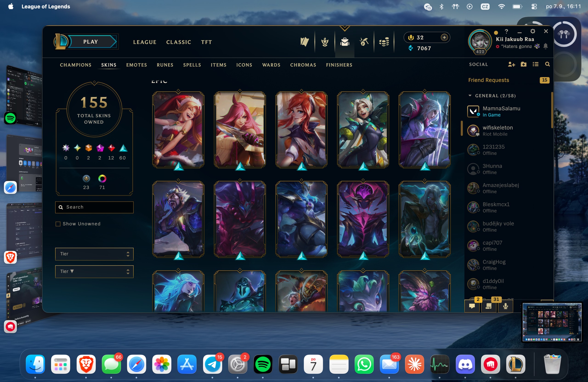The width and height of the screenshot is (588, 382).
Task: Filter by Legendary red gem icon
Action: click(111, 148)
